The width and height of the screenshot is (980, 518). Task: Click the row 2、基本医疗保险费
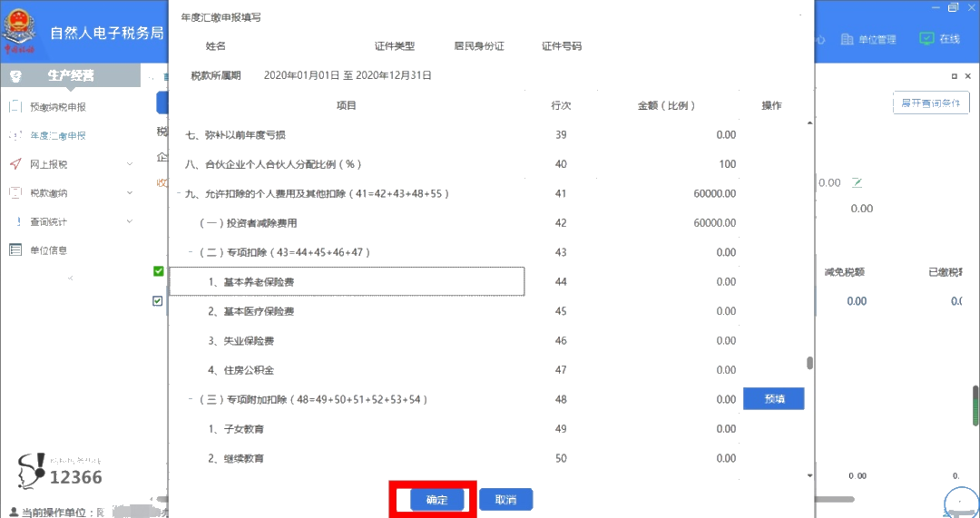coord(251,311)
